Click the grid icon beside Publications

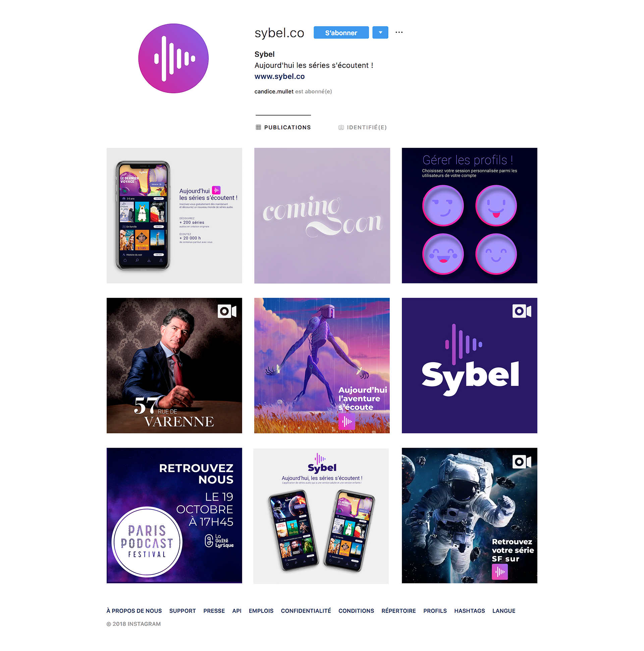point(258,127)
